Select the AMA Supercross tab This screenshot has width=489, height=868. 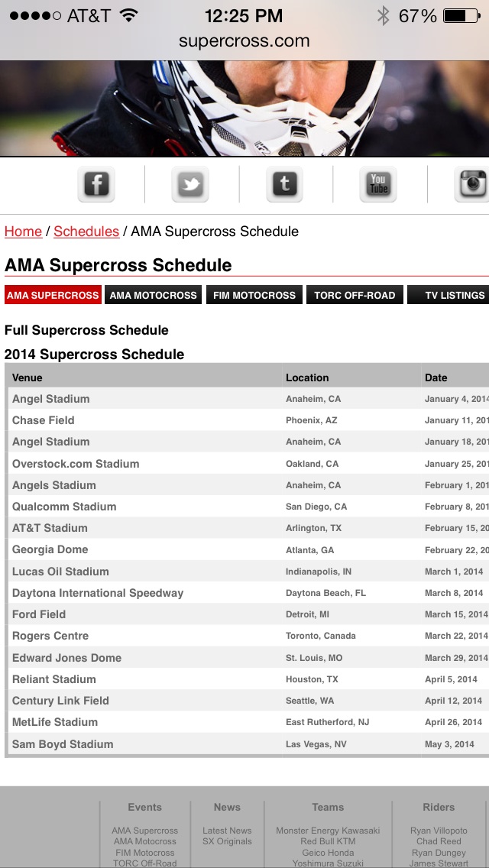53,295
